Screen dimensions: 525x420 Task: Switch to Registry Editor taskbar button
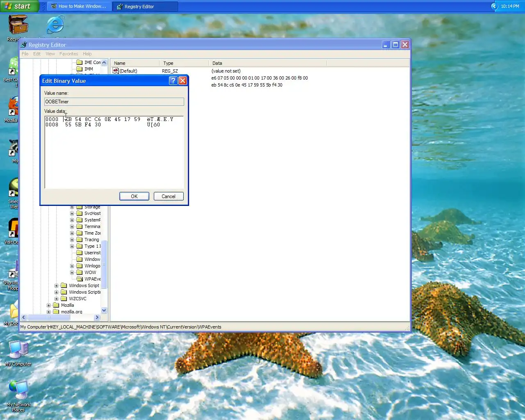pos(146,6)
